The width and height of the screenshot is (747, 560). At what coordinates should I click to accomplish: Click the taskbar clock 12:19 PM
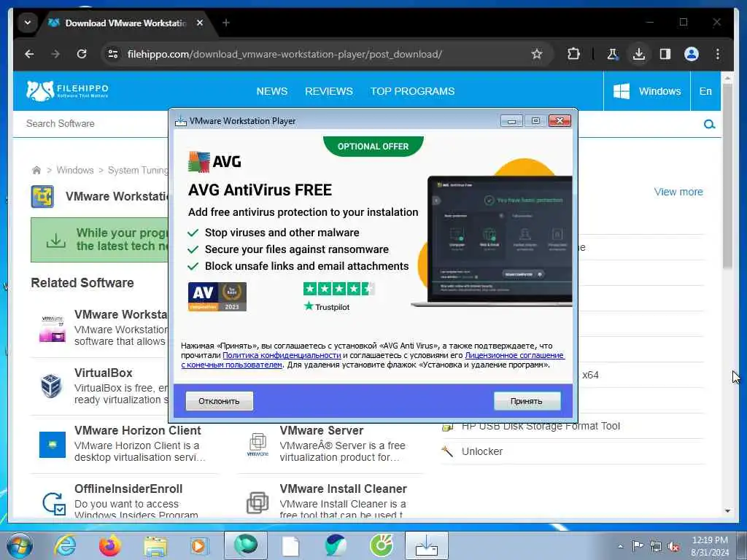(710, 540)
